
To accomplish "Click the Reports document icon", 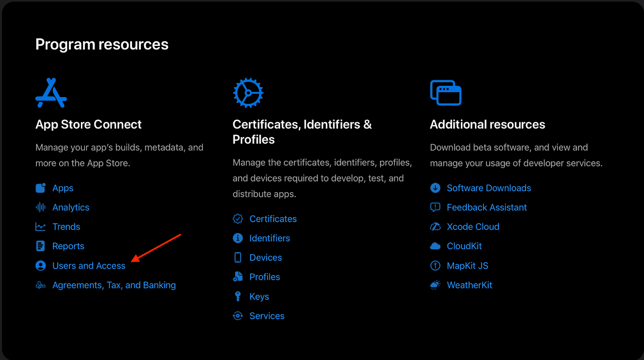I will [41, 246].
